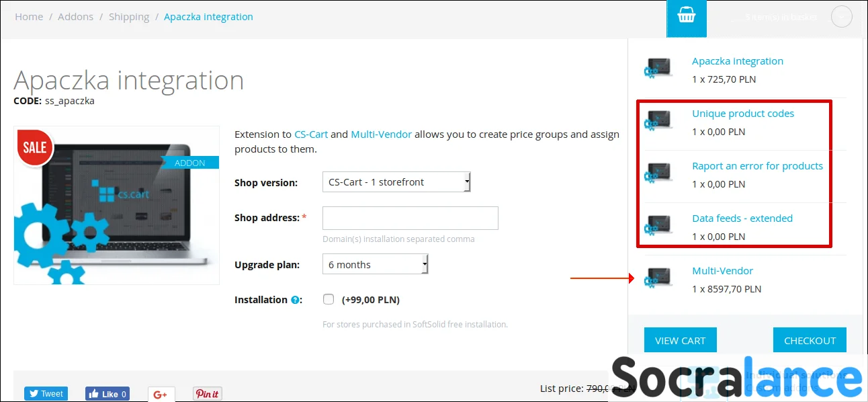
Task: Proceed with the CHECKOUT button
Action: tap(810, 340)
